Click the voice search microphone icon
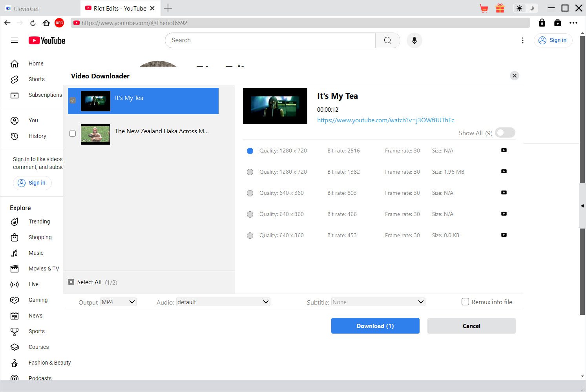The height and width of the screenshot is (392, 586). tap(414, 40)
